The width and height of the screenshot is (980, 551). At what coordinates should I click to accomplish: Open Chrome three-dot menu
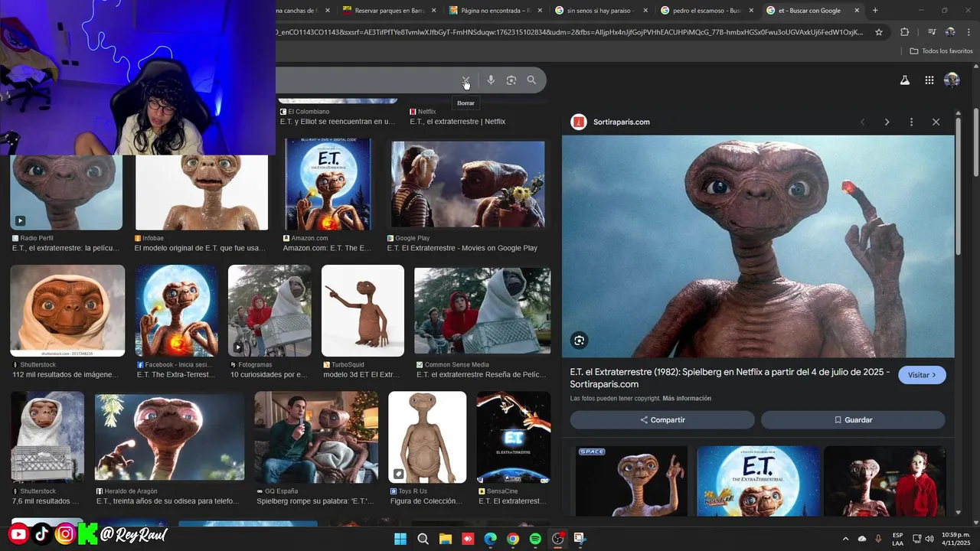tap(969, 32)
